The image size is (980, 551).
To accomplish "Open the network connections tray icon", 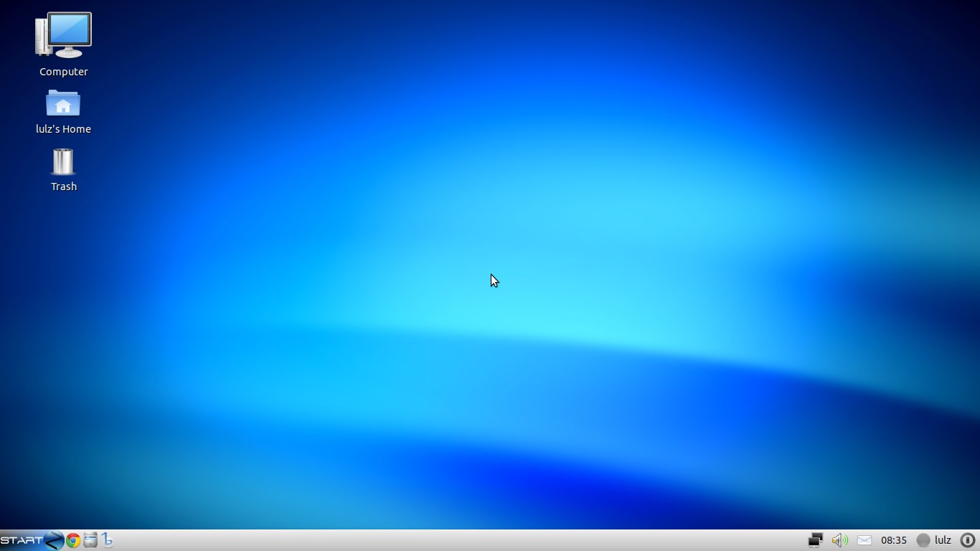I will pos(815,540).
